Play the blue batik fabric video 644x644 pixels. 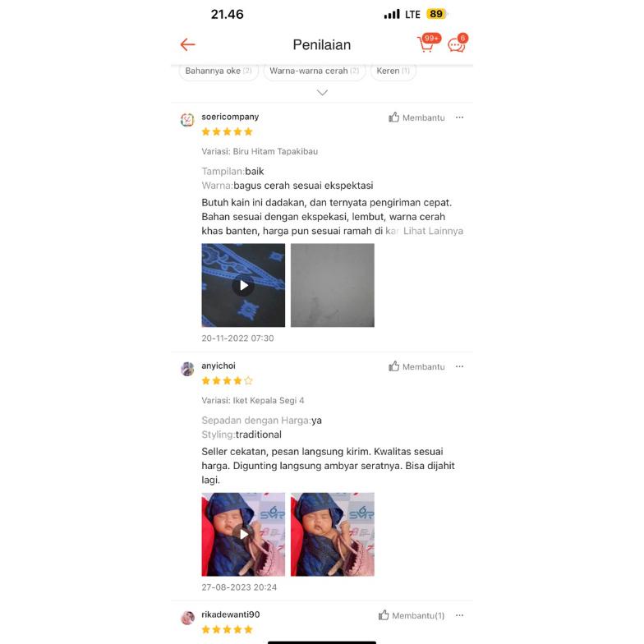pos(243,286)
